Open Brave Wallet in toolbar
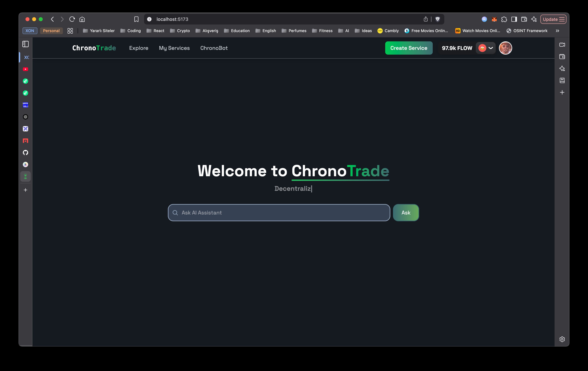588x371 pixels. click(x=524, y=19)
